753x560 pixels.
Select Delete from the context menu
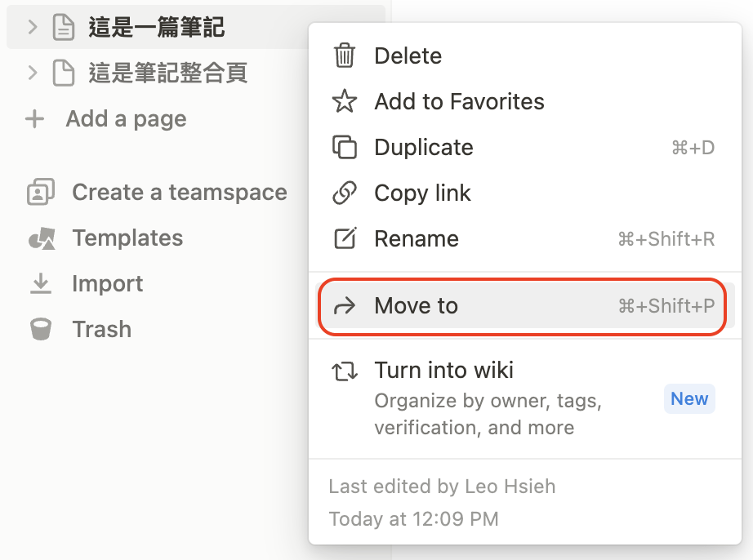408,56
